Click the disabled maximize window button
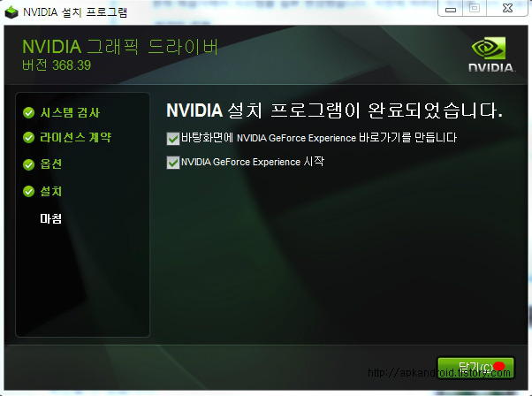532x396 pixels. [x=475, y=8]
